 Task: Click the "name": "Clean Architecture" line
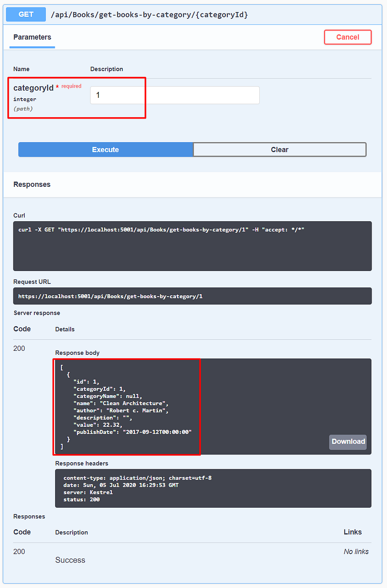[x=120, y=403]
